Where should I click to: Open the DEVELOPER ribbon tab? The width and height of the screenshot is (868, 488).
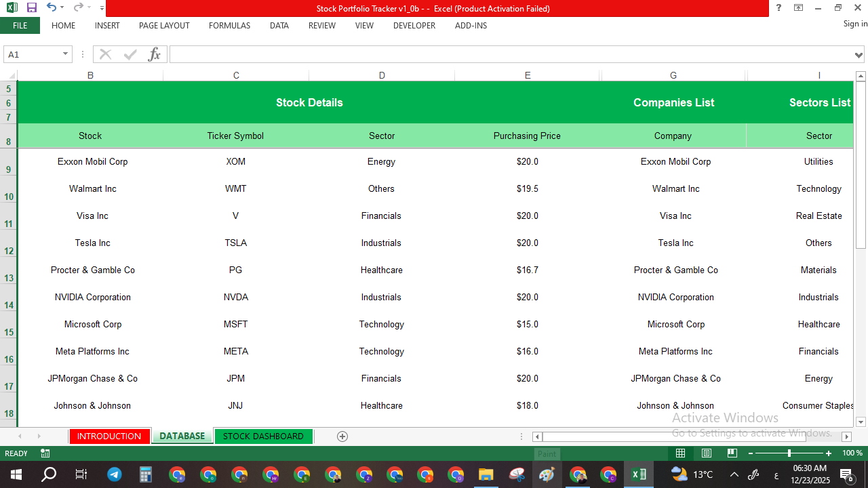coord(414,26)
